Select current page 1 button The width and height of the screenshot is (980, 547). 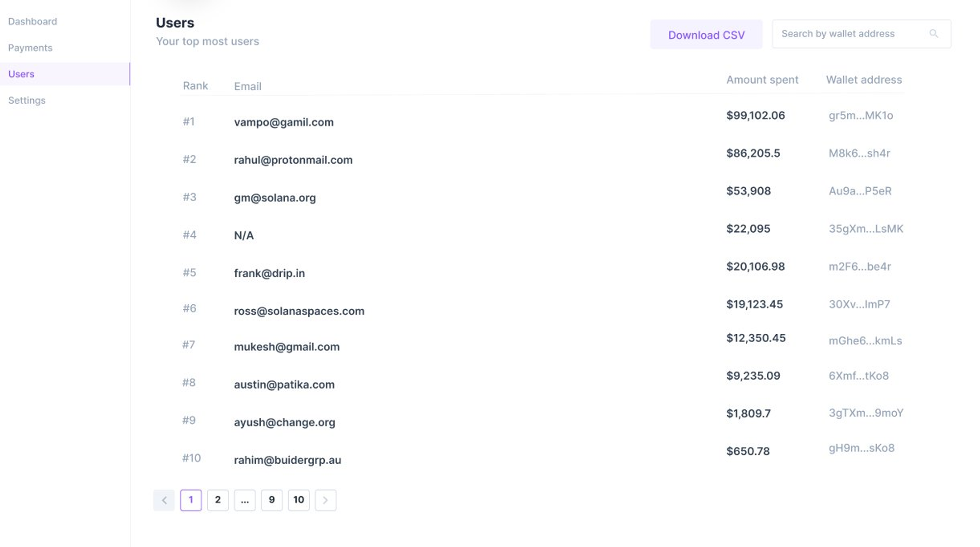(191, 500)
